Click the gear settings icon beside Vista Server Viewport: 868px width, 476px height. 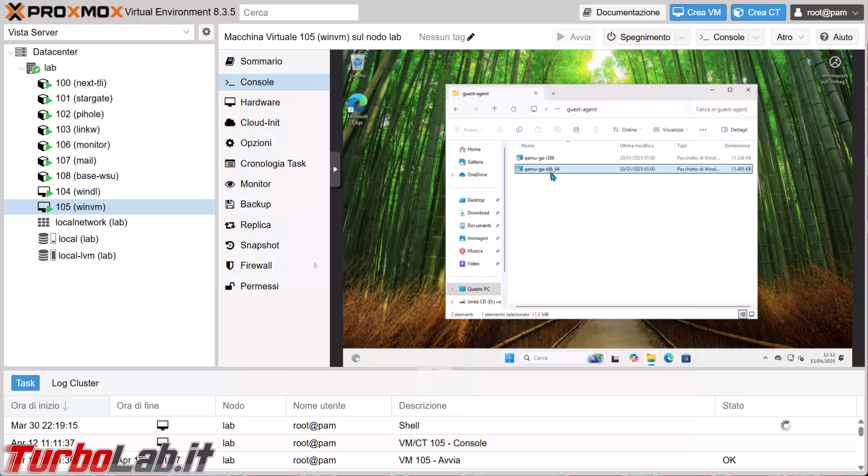point(206,32)
